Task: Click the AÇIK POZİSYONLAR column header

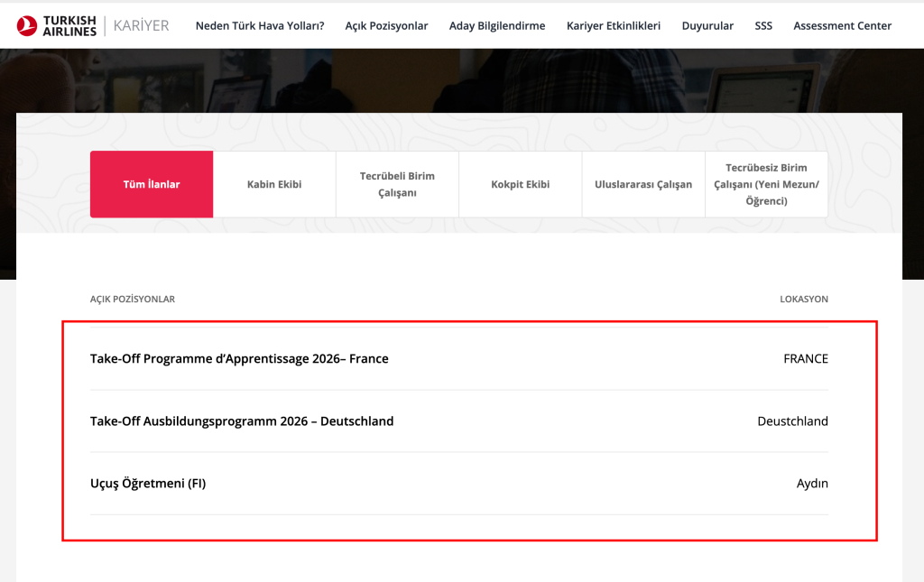Action: tap(132, 299)
